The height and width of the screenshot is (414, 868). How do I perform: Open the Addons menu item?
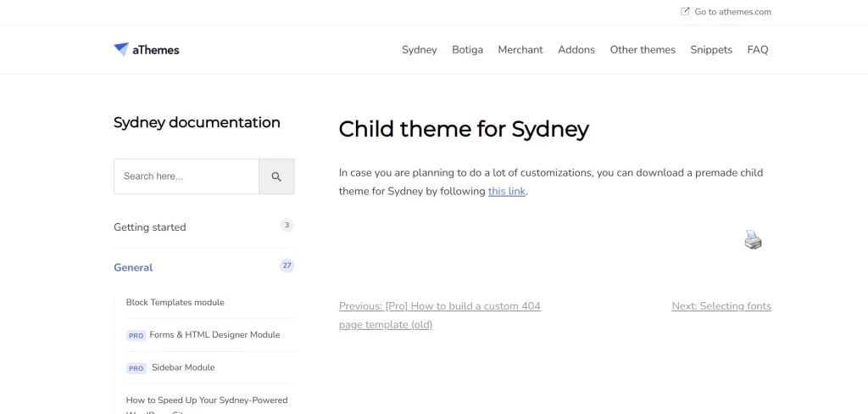576,50
